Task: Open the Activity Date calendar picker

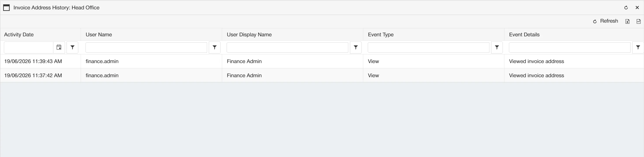Action: 59,47
